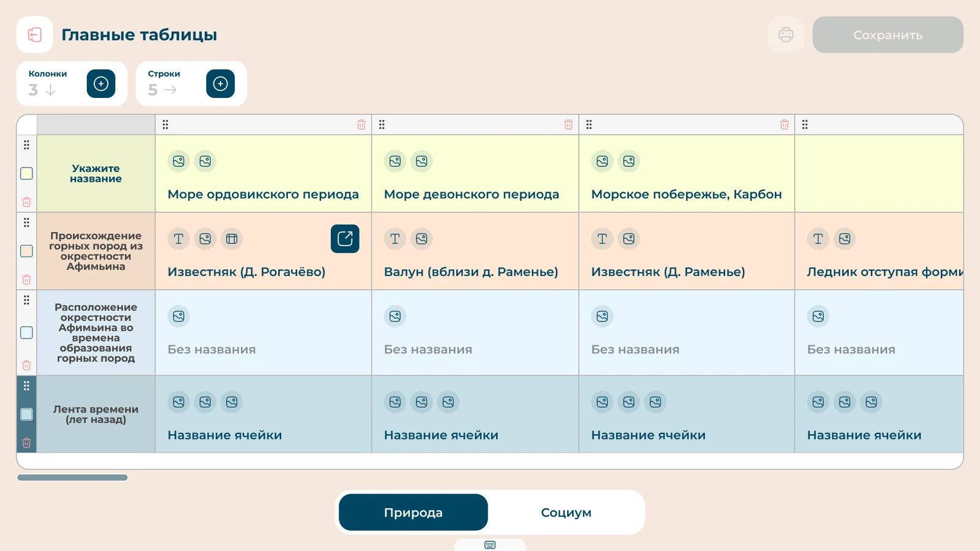
Task: Click the text icon in Известняк (Д. Рогачёво) cell
Action: coord(179,239)
